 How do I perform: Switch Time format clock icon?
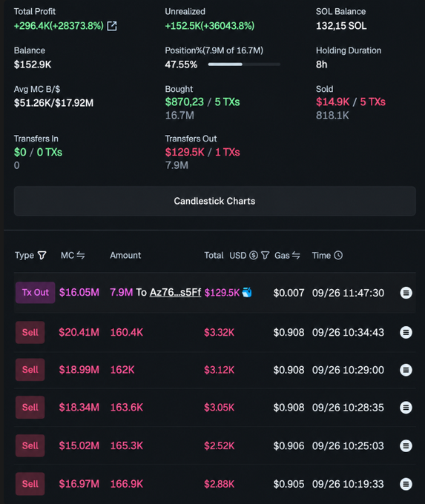pyautogui.click(x=338, y=255)
